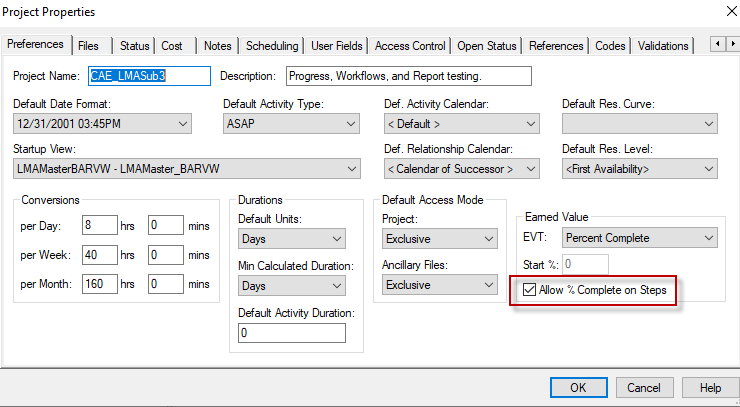Image resolution: width=740 pixels, height=407 pixels.
Task: Expand the EVT Percent Complete dropdown
Action: point(639,238)
